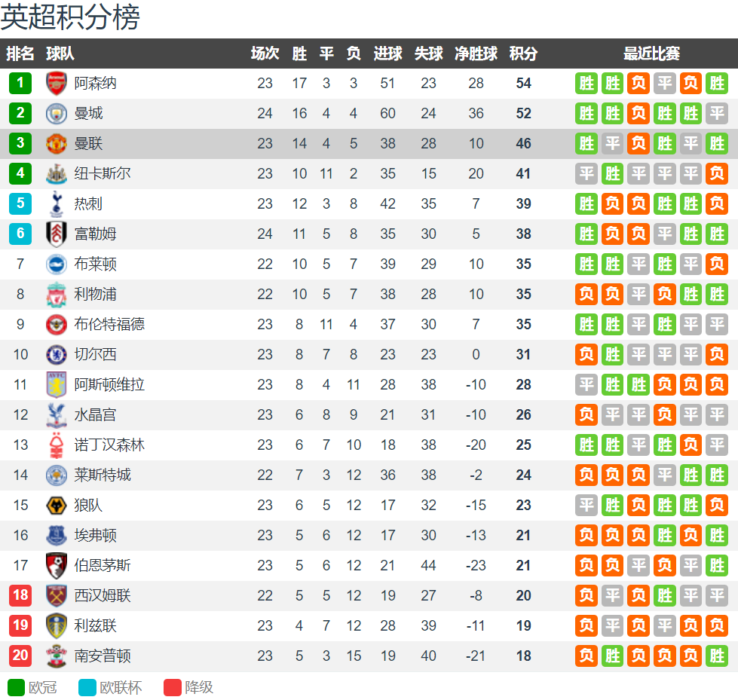738x700 pixels.
Task: Click the Manchester United crest icon
Action: [57, 144]
